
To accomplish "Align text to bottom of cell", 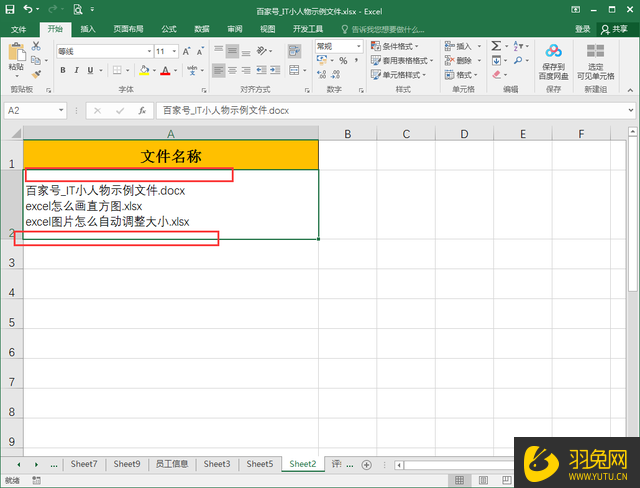I will tap(246, 51).
